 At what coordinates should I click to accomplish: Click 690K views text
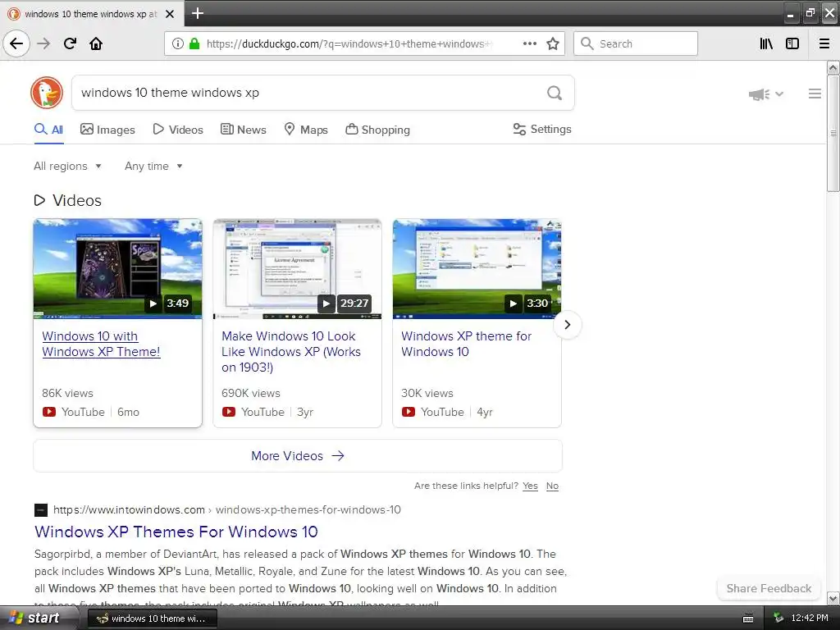[x=251, y=393]
